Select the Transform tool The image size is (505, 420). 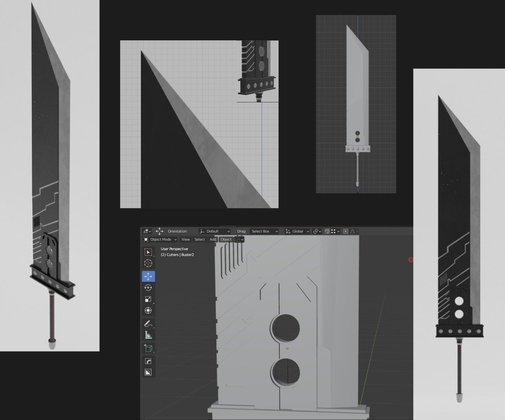(x=148, y=311)
